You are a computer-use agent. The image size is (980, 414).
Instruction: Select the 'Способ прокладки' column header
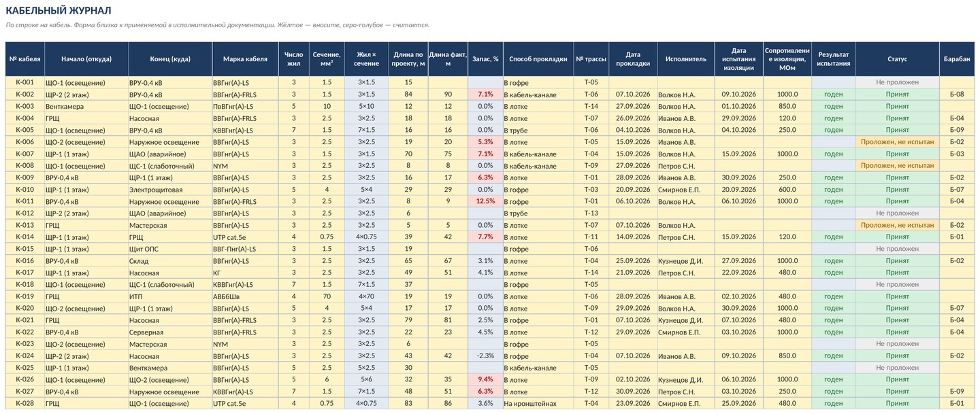538,59
